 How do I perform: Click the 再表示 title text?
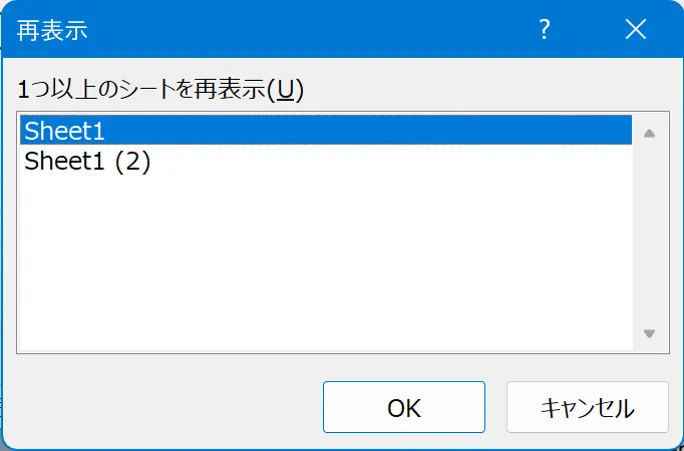coord(52,30)
